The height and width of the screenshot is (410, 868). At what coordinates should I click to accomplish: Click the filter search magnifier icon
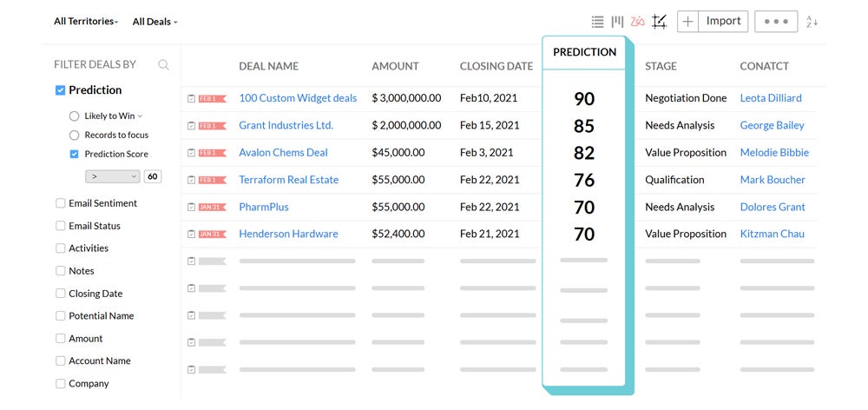[x=163, y=64]
